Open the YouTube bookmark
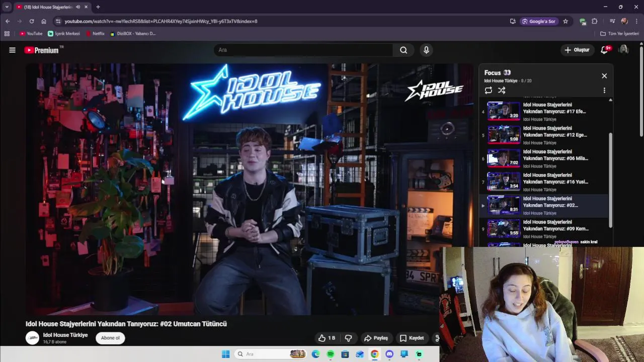Screen dimensions: 644x362 pyautogui.click(x=31, y=34)
